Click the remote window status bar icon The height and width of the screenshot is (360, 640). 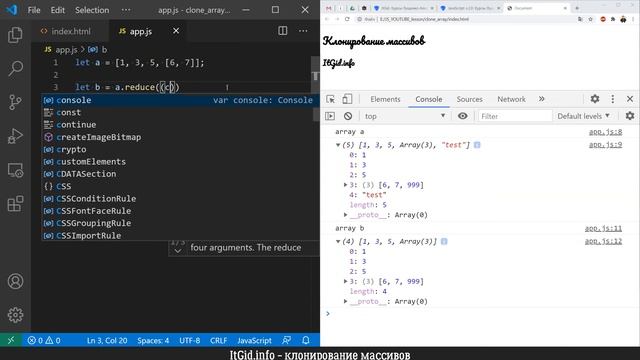tap(11, 340)
